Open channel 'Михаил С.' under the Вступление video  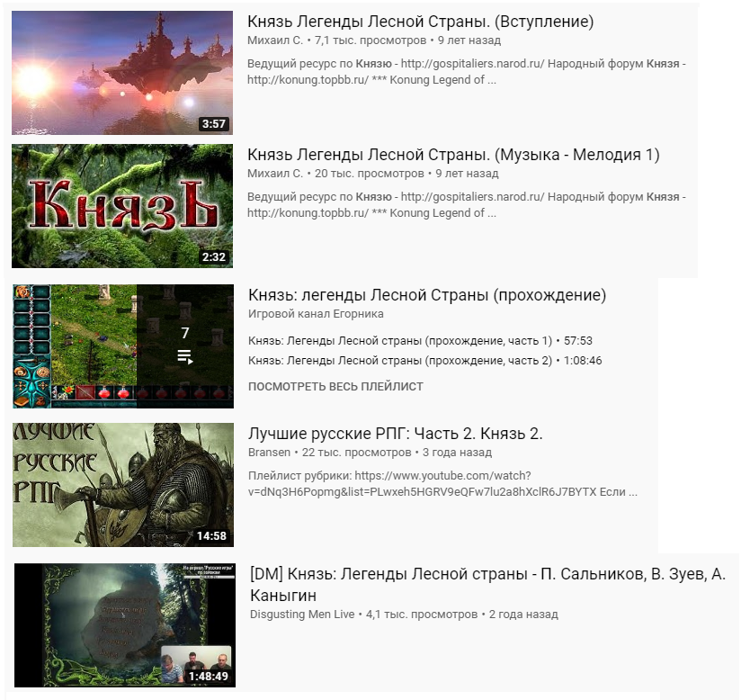pos(275,40)
